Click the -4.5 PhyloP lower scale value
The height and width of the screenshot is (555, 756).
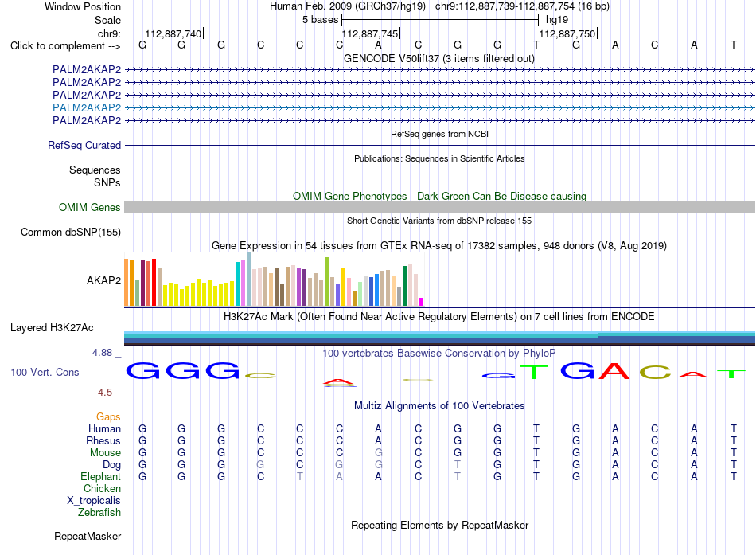click(x=103, y=393)
